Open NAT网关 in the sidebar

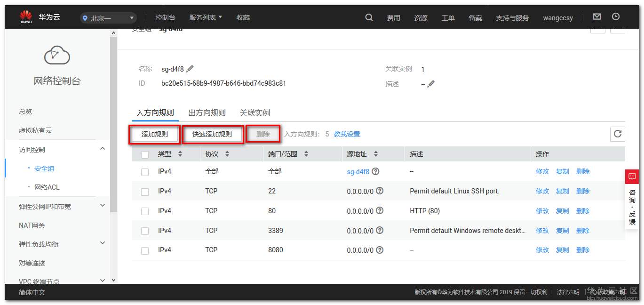click(32, 225)
